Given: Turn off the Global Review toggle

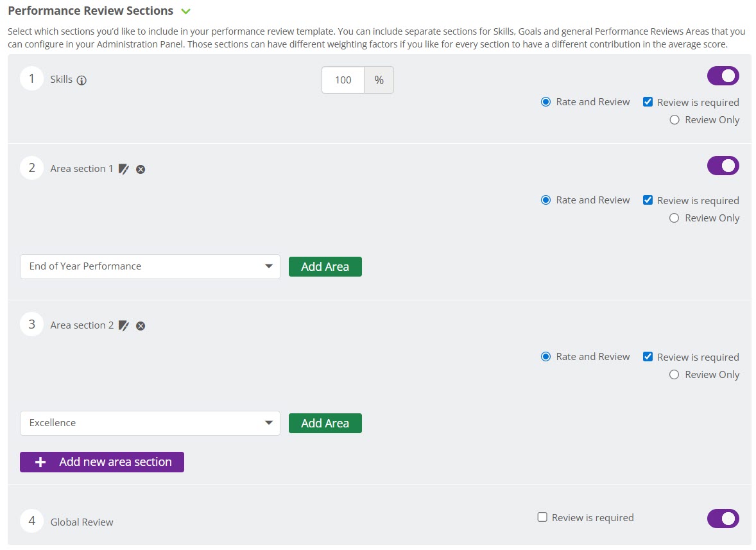Looking at the screenshot, I should click(x=723, y=519).
